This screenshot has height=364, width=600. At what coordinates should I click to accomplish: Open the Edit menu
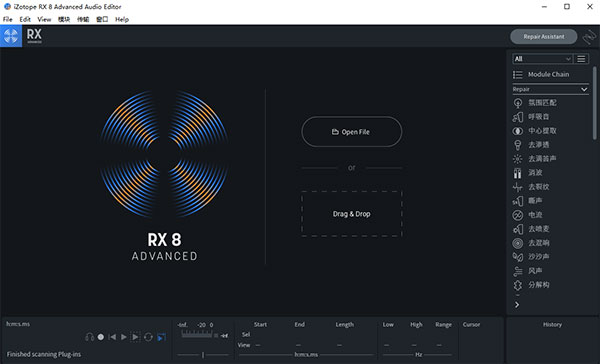[x=25, y=19]
